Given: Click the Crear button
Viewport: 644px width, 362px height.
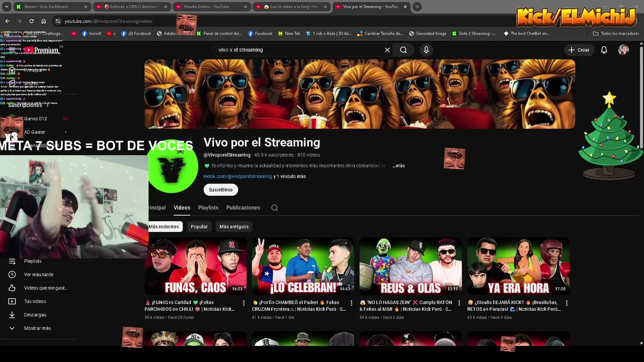Looking at the screenshot, I should [x=579, y=50].
